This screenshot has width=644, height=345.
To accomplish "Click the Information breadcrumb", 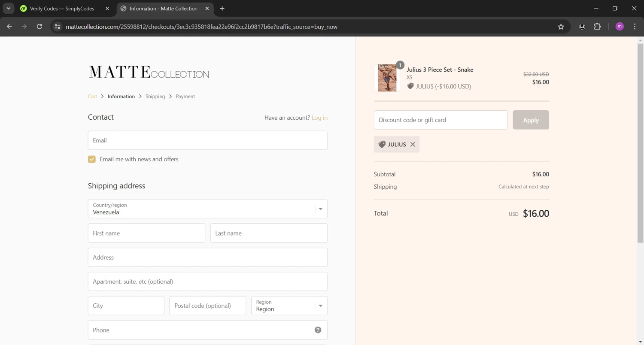I will [121, 97].
